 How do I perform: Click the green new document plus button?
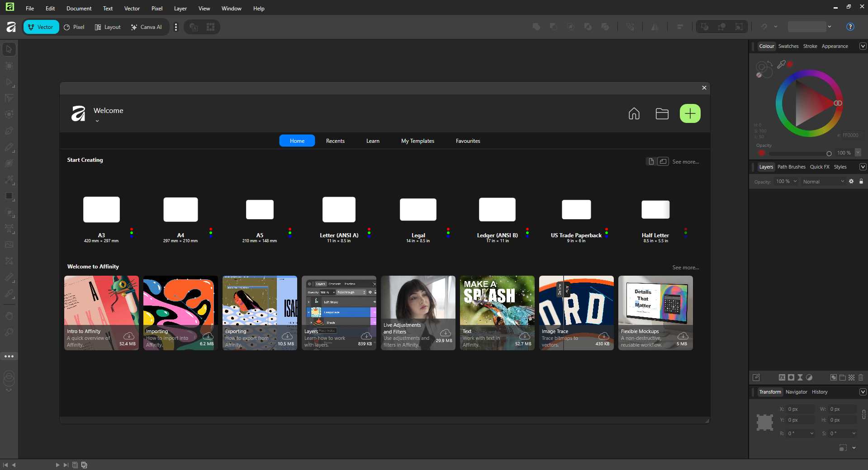click(690, 113)
